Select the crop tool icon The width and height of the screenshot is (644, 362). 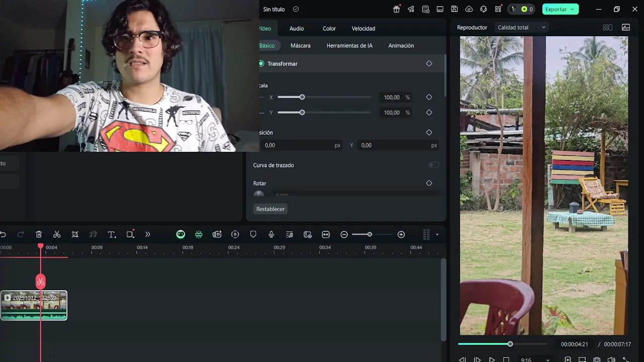[75, 234]
